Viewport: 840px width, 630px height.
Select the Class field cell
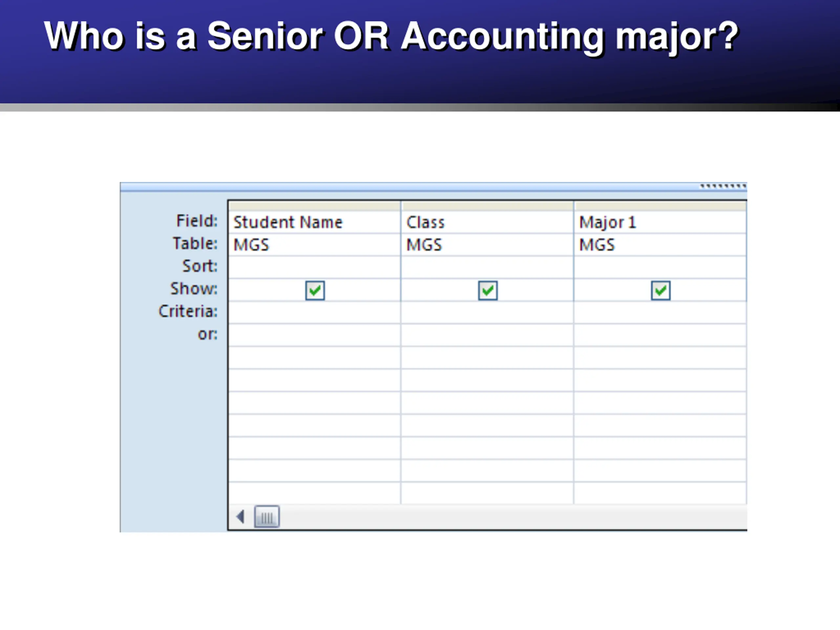point(487,222)
